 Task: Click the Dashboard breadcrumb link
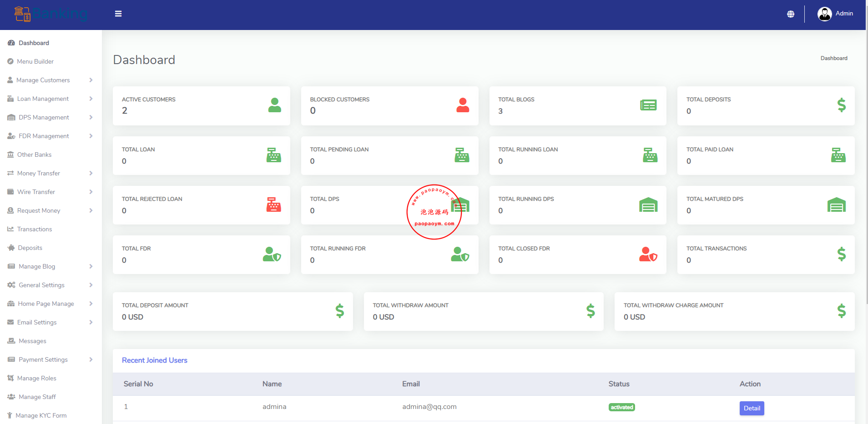[x=833, y=58]
